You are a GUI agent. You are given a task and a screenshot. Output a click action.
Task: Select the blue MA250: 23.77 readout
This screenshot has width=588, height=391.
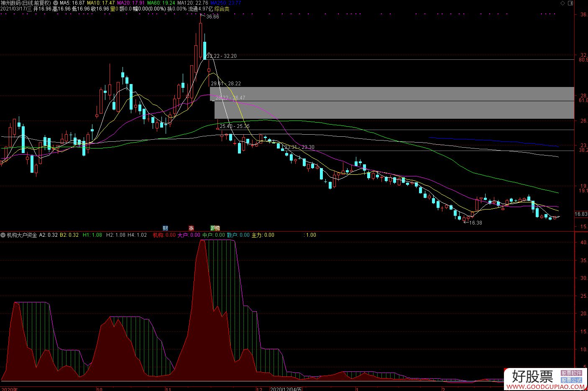coord(225,3)
